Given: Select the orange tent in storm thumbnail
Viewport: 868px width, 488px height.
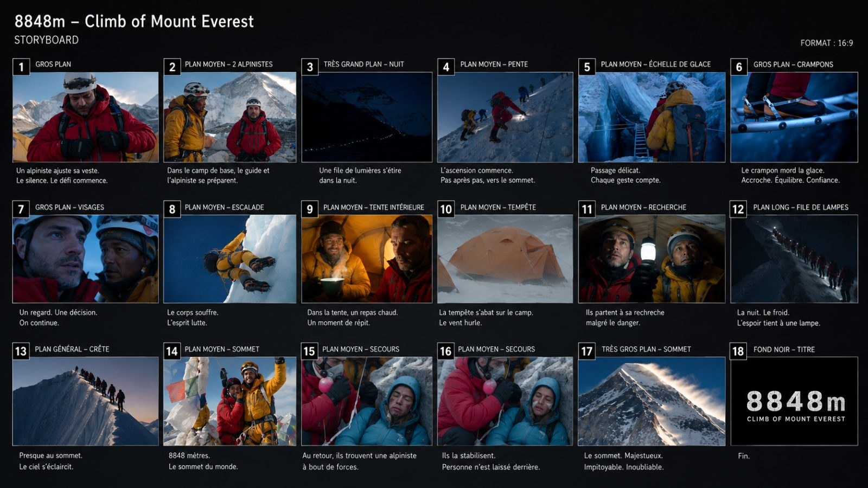Looking at the screenshot, I should (x=505, y=259).
